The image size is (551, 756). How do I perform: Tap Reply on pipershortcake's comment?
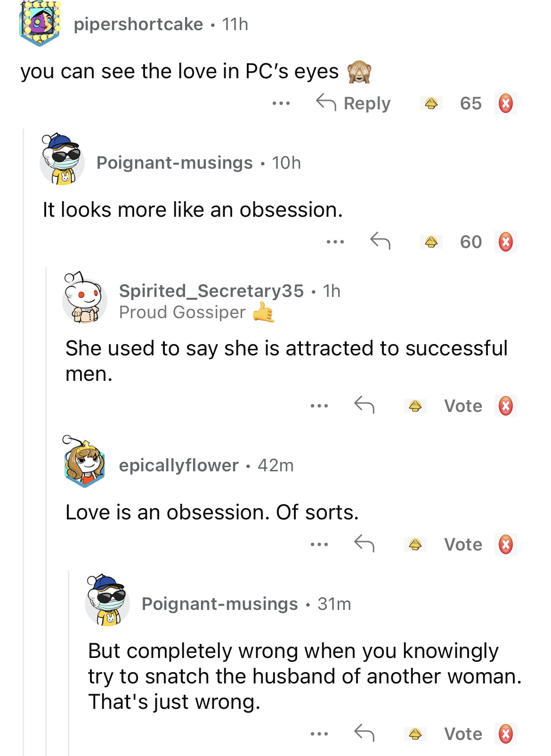click(354, 103)
